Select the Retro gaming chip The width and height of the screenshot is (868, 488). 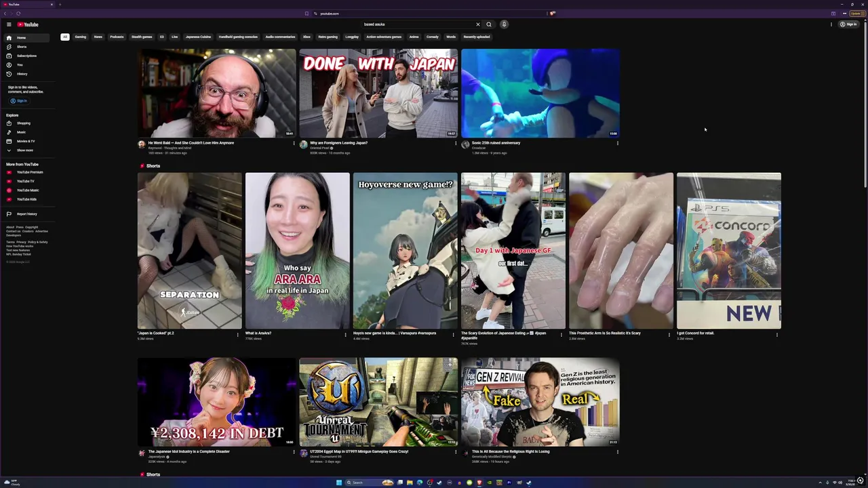coord(328,37)
